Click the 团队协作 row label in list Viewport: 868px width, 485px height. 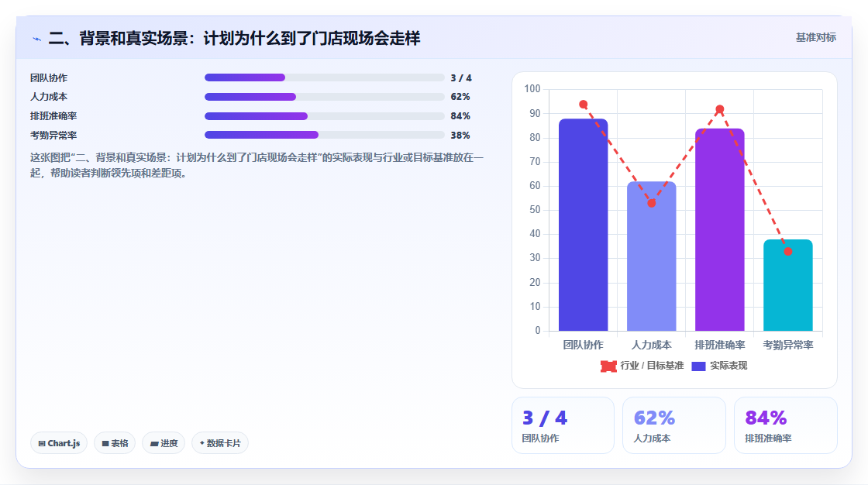pyautogui.click(x=49, y=78)
